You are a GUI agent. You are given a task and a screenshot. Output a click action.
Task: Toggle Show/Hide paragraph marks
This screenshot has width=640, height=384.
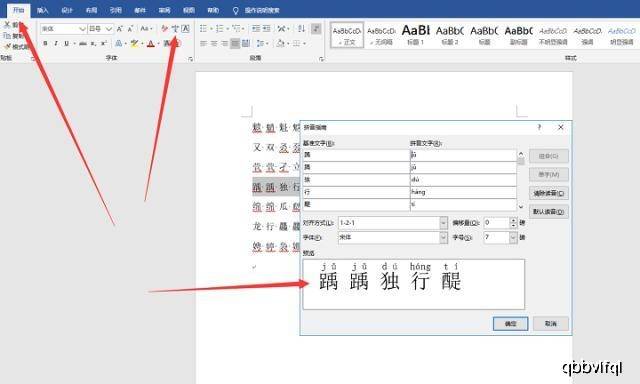[x=316, y=29]
